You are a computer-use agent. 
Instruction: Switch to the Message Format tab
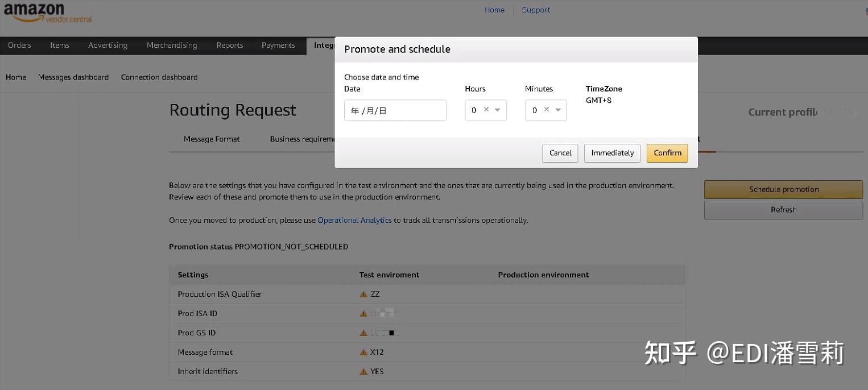(x=211, y=139)
